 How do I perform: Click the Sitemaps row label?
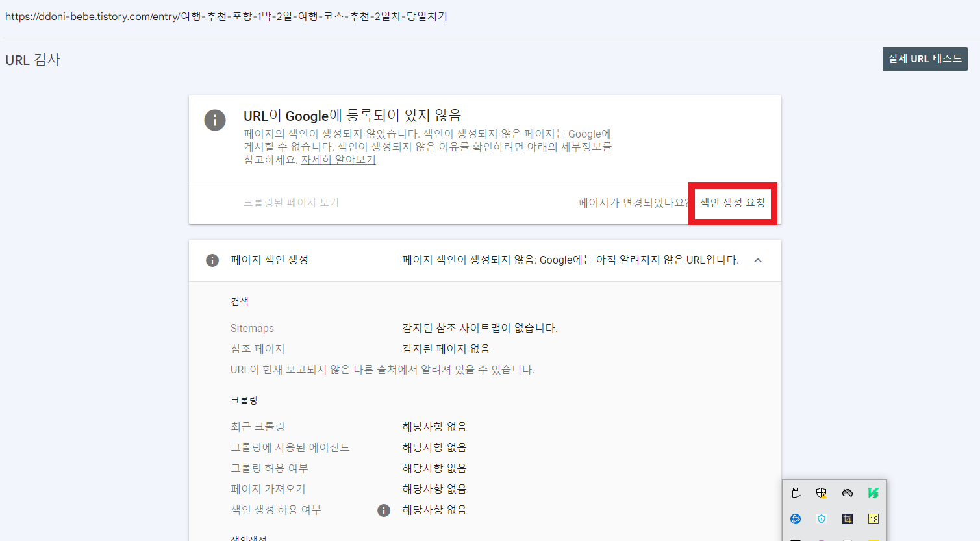[252, 329]
